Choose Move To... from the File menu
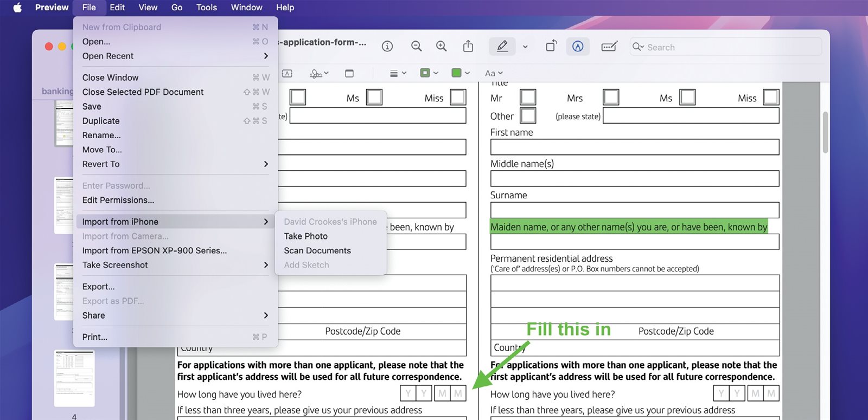 click(175, 150)
